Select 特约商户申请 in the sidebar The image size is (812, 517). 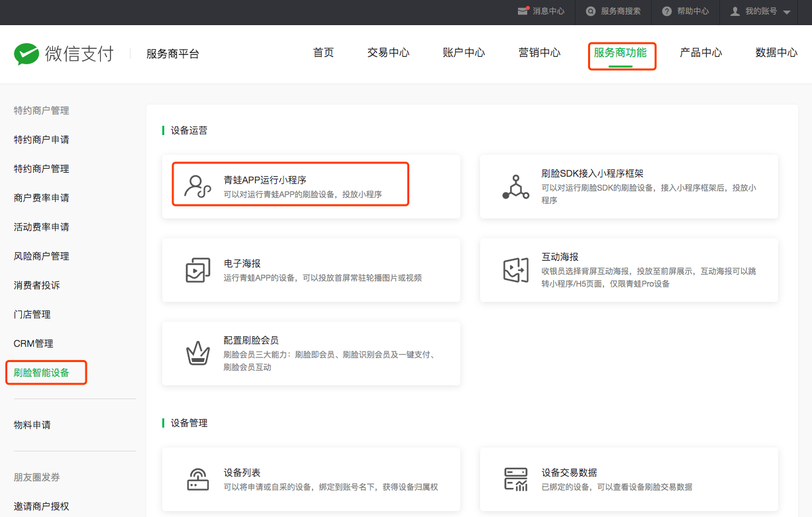[41, 140]
